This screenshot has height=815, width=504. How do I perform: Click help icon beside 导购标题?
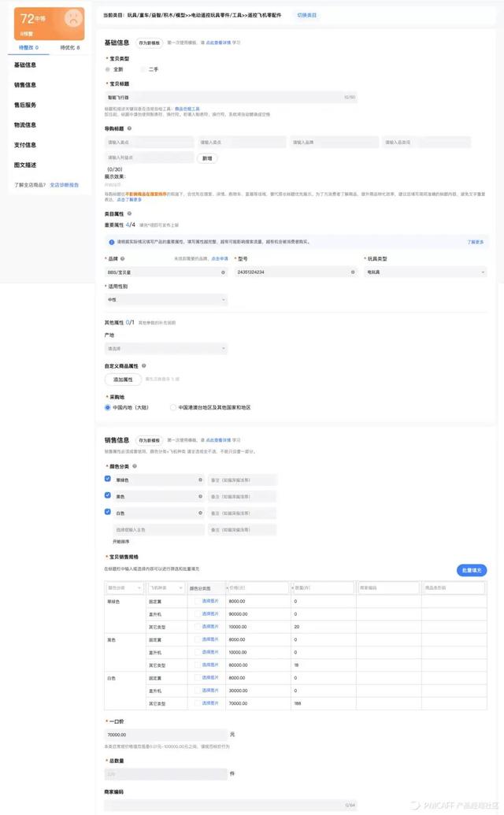coord(129,128)
